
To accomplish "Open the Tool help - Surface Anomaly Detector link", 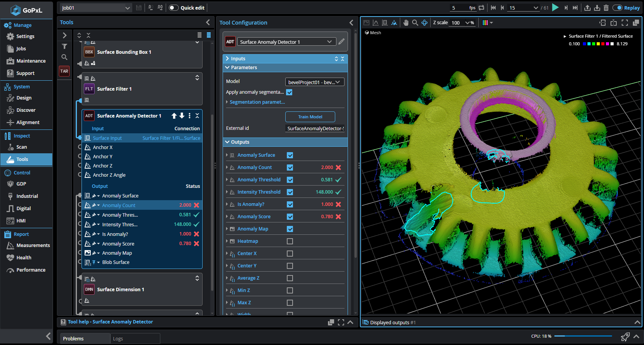I will tap(110, 322).
